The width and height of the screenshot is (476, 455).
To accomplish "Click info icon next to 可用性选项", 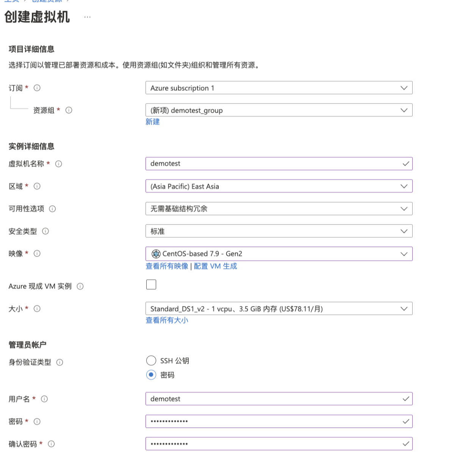I will (53, 209).
